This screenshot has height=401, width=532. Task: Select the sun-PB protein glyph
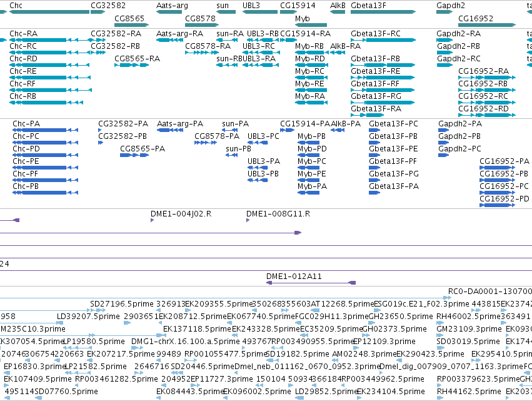232,155
